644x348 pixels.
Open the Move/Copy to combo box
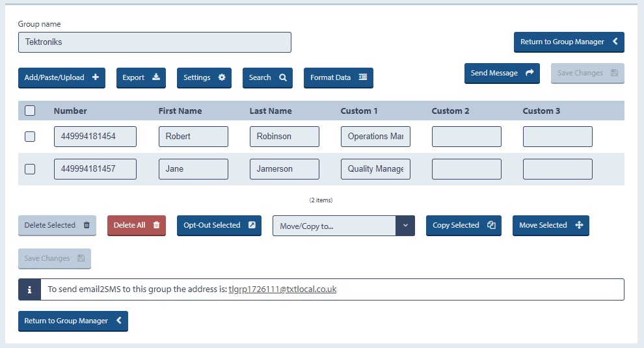pyautogui.click(x=343, y=226)
